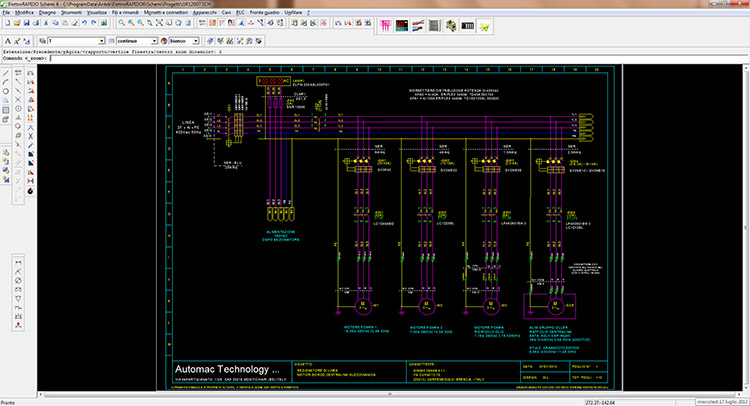Select the circle drawing tool
750x406 pixels.
(x=6, y=91)
